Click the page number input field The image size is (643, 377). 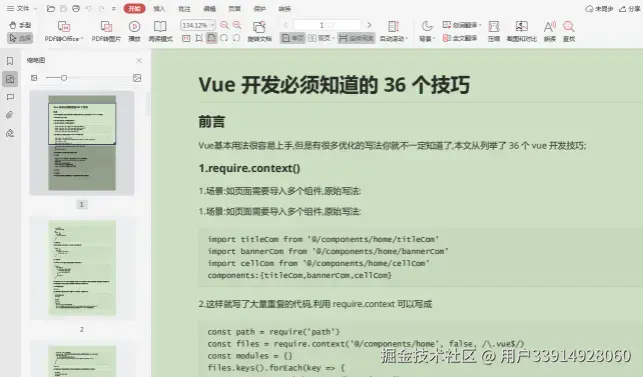pos(327,25)
